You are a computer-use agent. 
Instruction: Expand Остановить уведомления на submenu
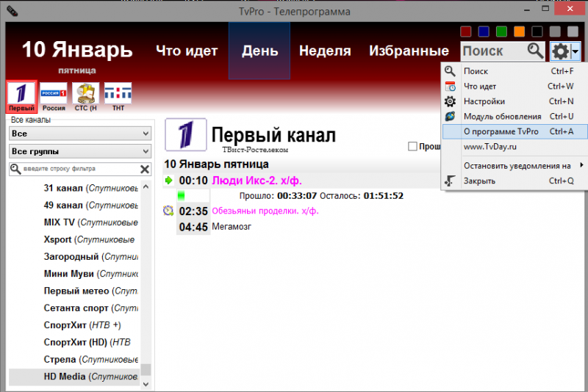[x=514, y=165]
